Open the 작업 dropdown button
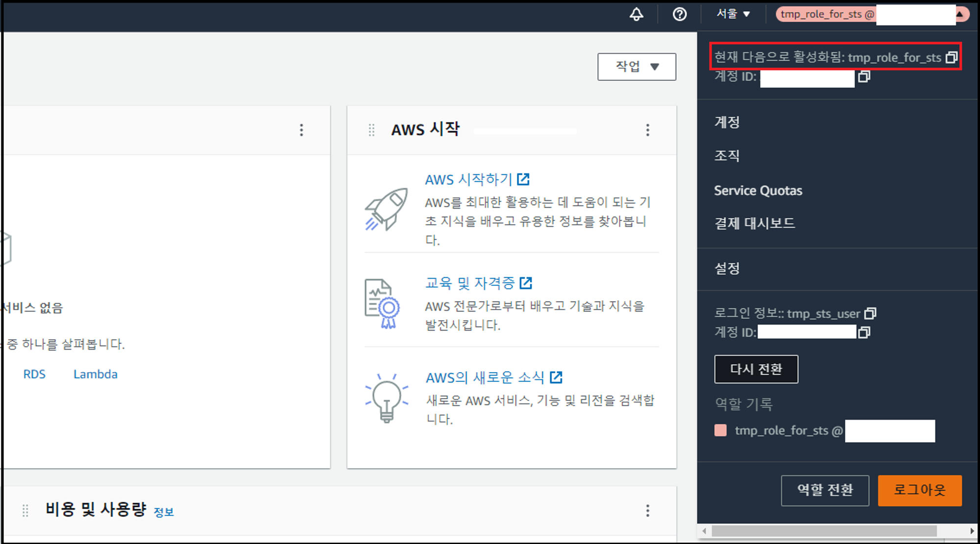 coord(637,67)
